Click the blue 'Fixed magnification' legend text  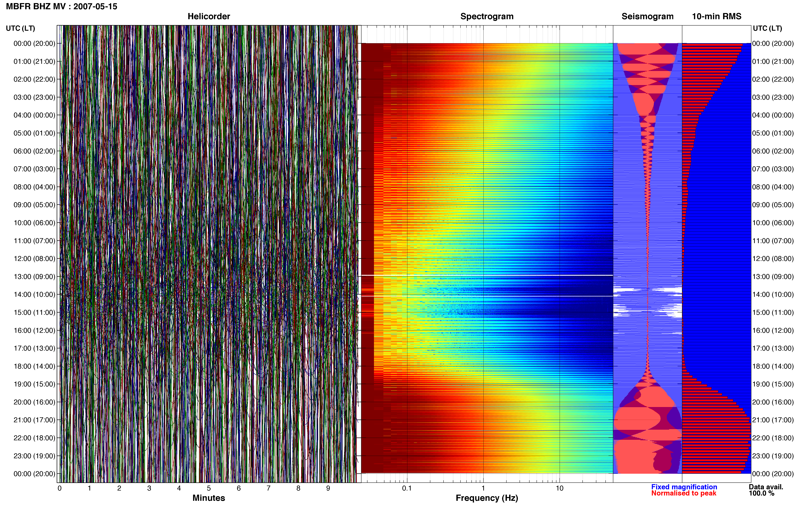click(x=684, y=487)
